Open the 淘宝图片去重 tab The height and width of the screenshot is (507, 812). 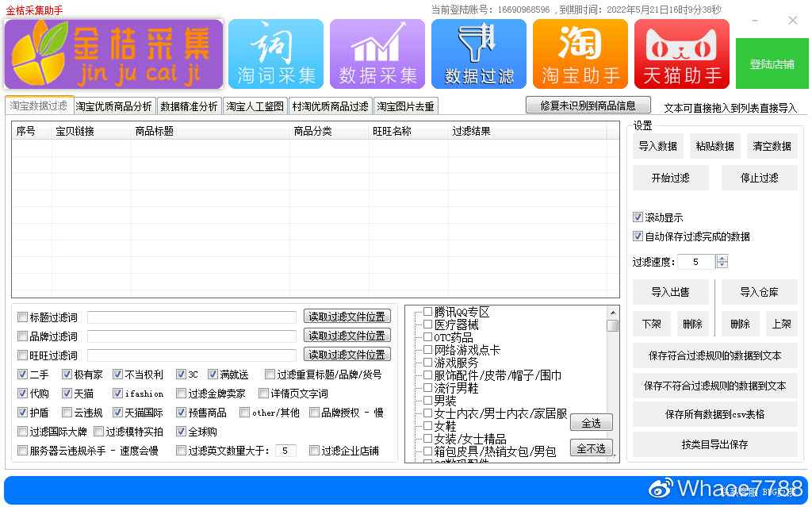point(406,105)
